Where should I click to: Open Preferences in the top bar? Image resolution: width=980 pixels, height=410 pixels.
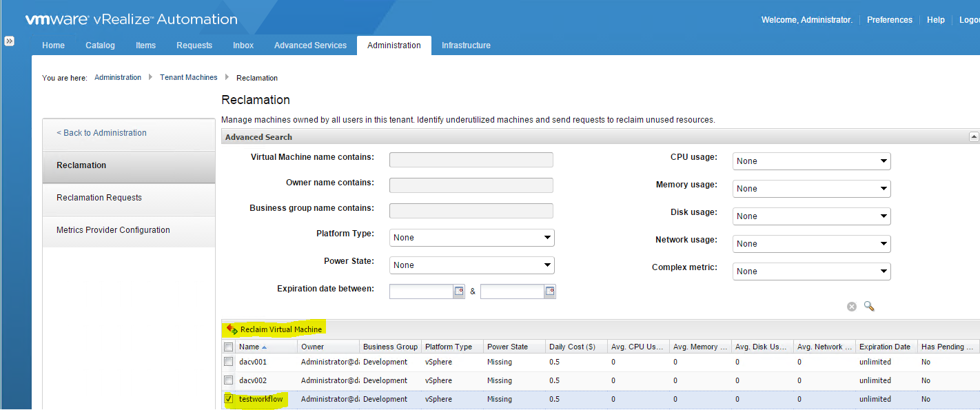[x=890, y=20]
